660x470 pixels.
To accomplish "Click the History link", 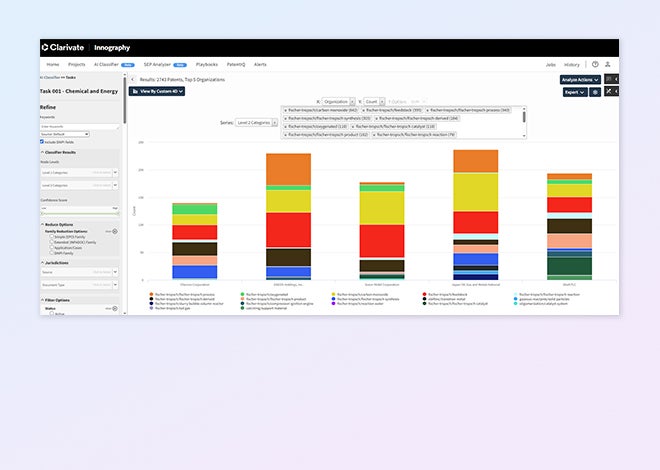I will coord(571,64).
